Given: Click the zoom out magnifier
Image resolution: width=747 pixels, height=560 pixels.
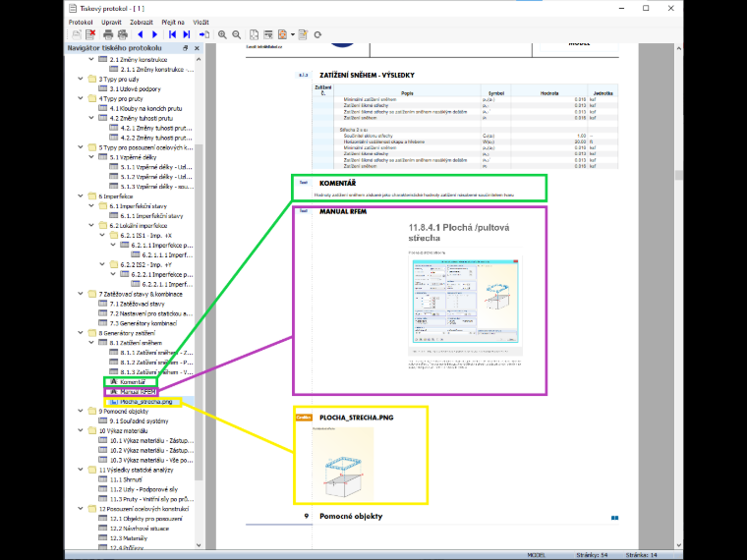Looking at the screenshot, I should 236,34.
